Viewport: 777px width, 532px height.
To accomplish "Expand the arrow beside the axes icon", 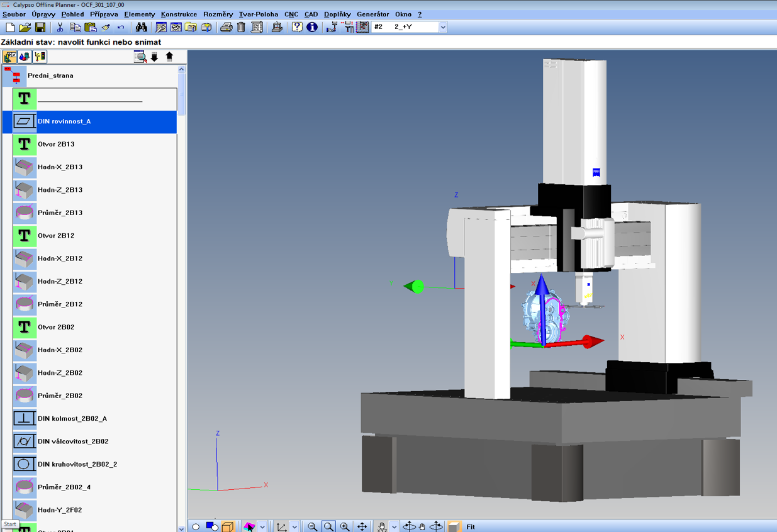I will (x=294, y=526).
